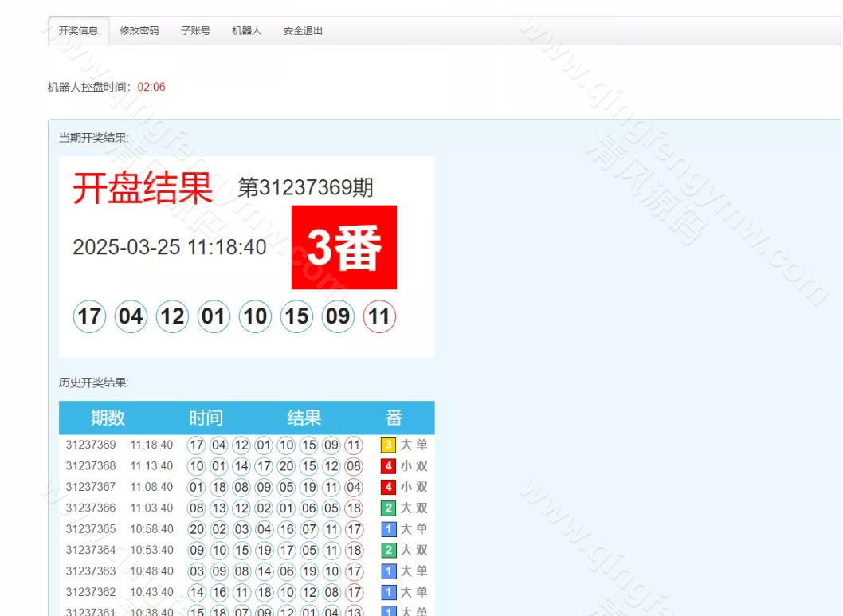Click the 期数 column header
The height and width of the screenshot is (616, 843).
[x=108, y=418]
